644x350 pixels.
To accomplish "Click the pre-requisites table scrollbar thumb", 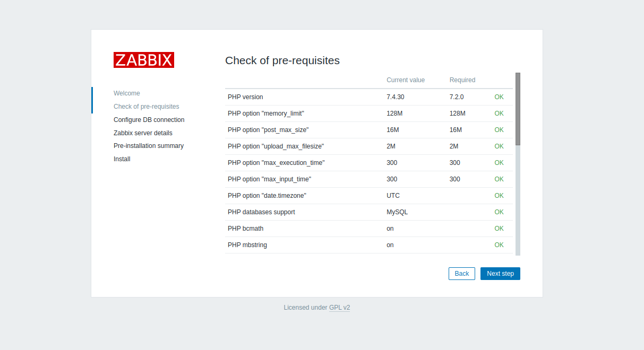I will pos(518,109).
